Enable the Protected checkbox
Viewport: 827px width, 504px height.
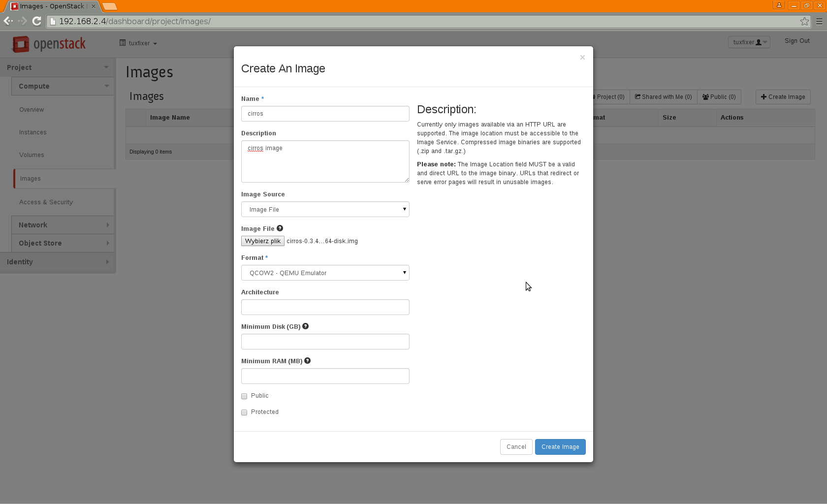(x=244, y=412)
